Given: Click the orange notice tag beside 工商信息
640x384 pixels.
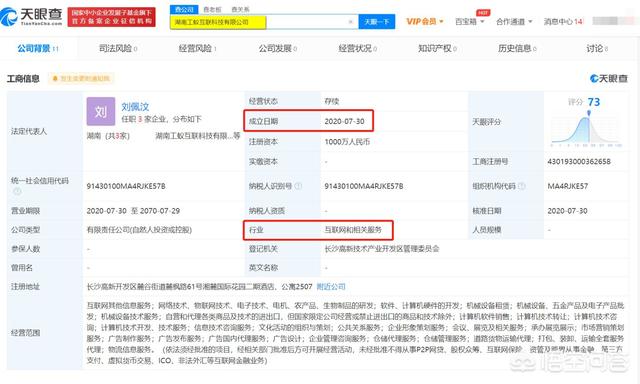Looking at the screenshot, I should [x=81, y=78].
